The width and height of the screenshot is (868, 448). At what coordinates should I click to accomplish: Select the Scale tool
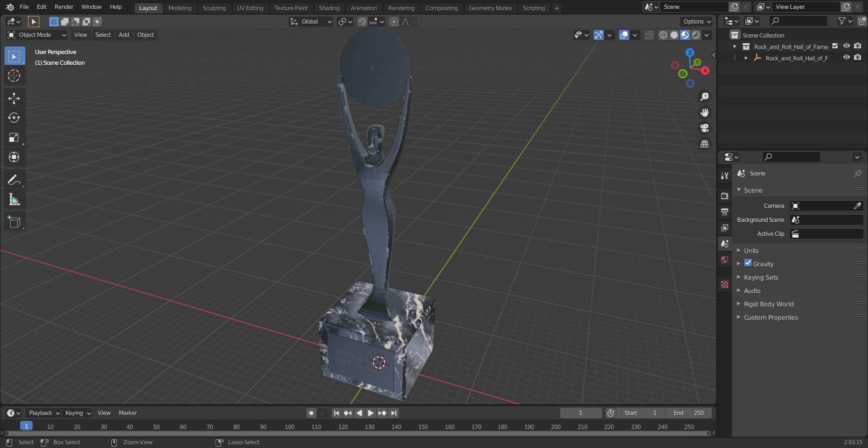click(14, 137)
